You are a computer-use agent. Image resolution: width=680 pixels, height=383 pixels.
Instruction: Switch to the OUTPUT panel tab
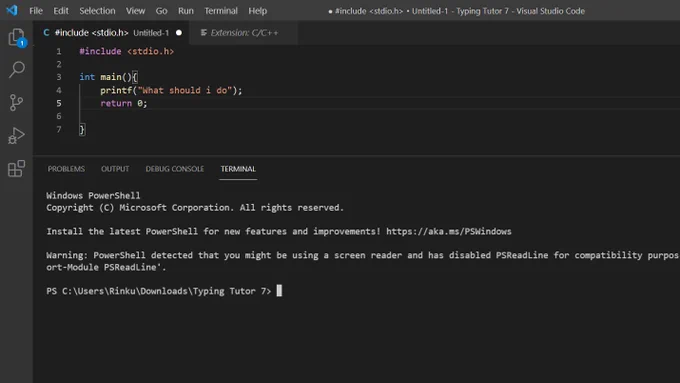tap(115, 169)
